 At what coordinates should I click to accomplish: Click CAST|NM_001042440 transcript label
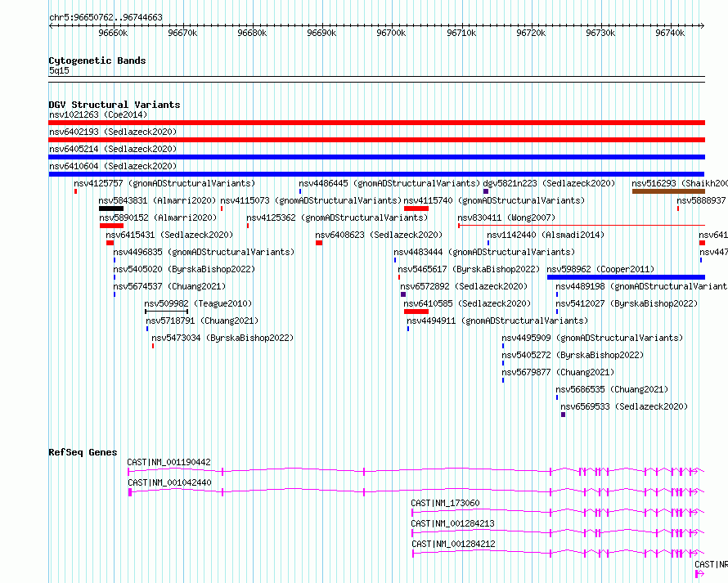(169, 482)
